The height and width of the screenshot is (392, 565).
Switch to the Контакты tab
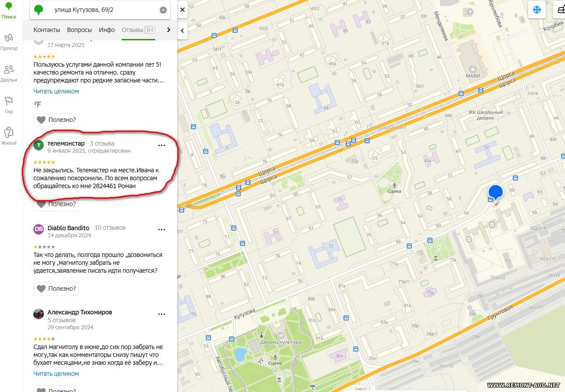[47, 30]
